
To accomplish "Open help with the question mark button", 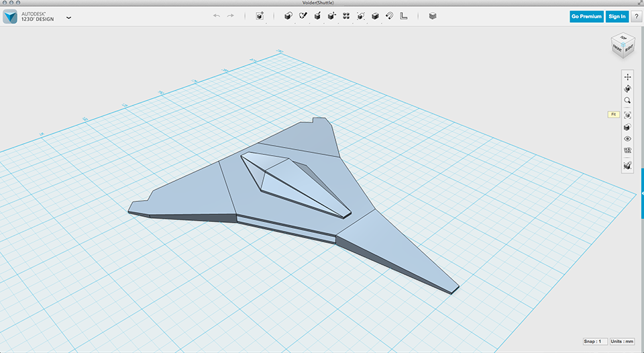I will pos(636,16).
